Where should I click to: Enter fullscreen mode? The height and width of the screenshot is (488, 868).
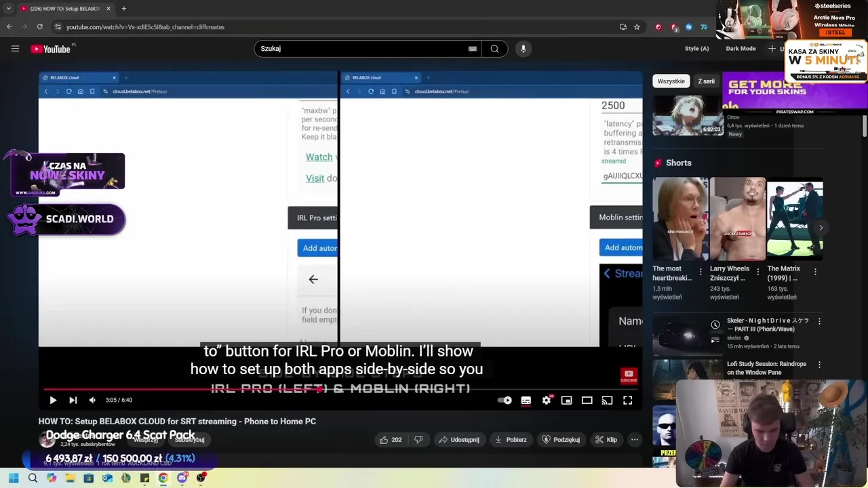[x=628, y=401]
